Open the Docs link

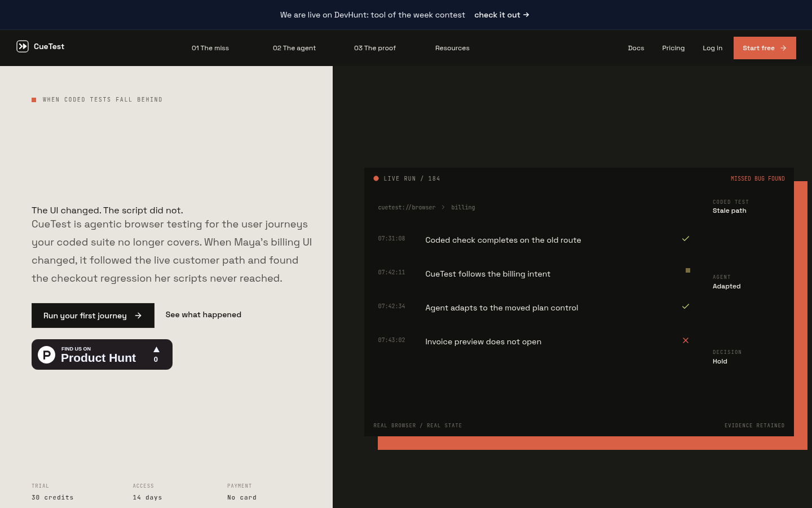[x=636, y=48]
